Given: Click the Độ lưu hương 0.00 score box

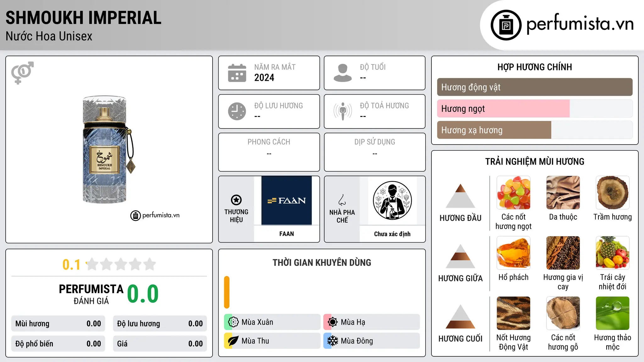Looking at the screenshot, I should [x=160, y=324].
